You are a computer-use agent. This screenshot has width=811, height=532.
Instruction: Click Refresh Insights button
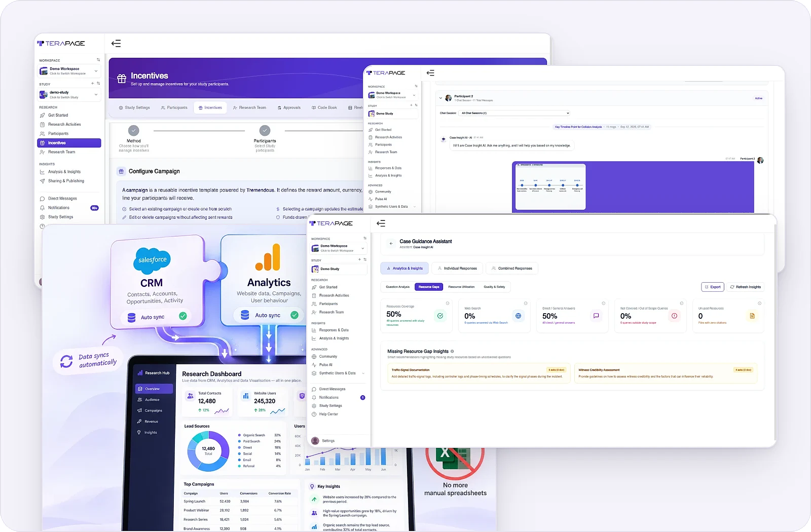click(x=745, y=287)
